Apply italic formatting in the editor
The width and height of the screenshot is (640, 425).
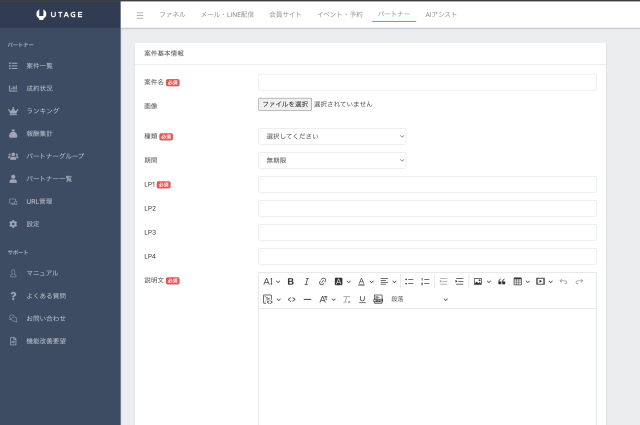click(x=307, y=282)
